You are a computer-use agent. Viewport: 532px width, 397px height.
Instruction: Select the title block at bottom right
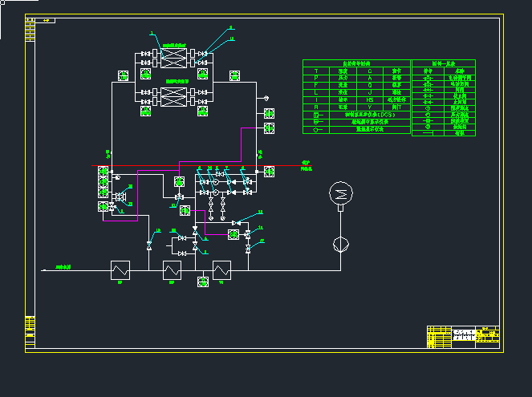point(463,336)
